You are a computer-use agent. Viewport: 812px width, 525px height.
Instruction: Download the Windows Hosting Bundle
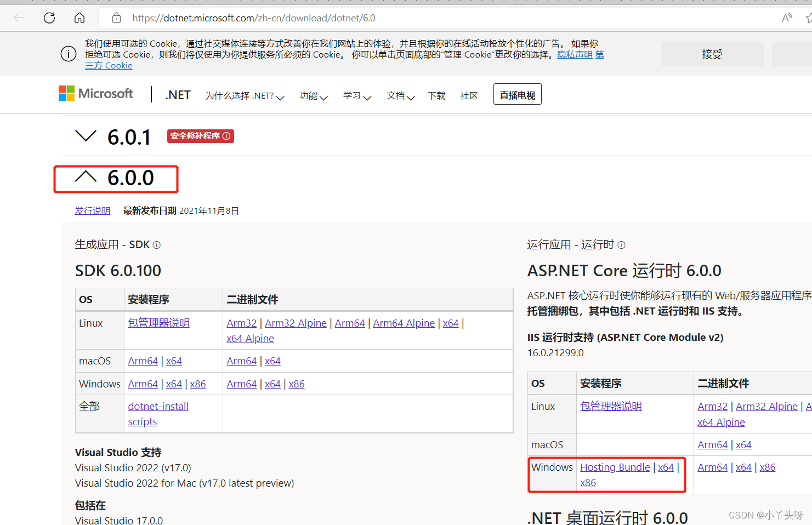[615, 467]
